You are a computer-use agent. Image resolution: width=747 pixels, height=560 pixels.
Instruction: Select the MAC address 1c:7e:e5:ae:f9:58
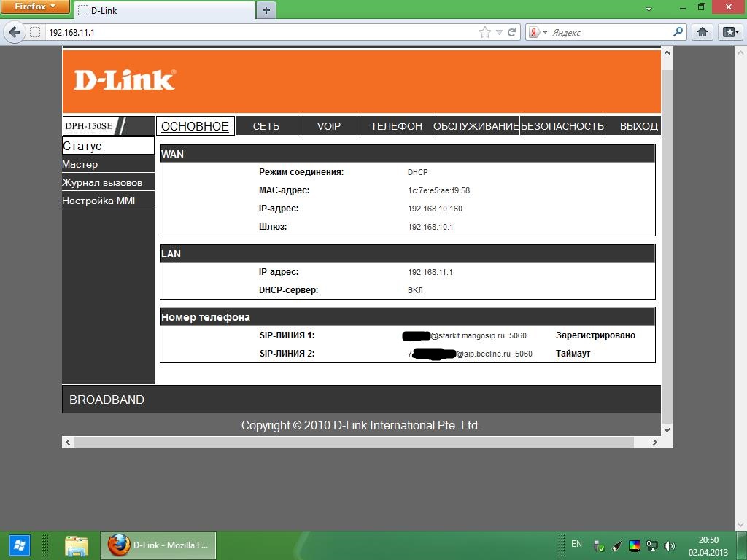[438, 190]
